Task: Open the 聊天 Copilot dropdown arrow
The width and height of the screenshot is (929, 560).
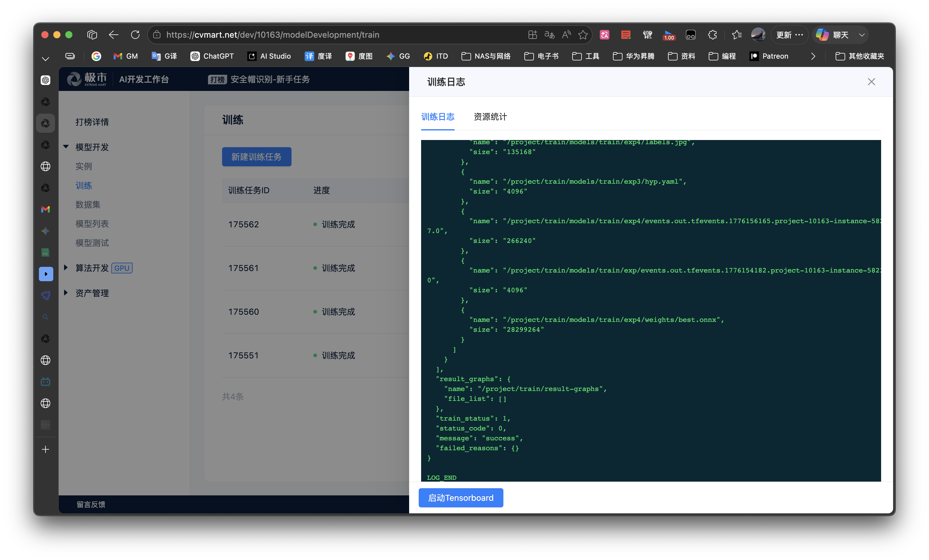Action: 862,35
